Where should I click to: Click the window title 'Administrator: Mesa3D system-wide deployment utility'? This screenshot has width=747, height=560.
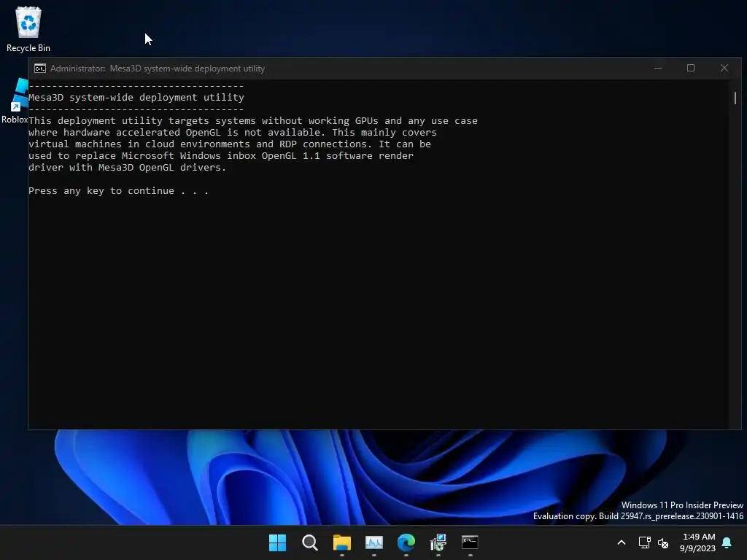158,69
